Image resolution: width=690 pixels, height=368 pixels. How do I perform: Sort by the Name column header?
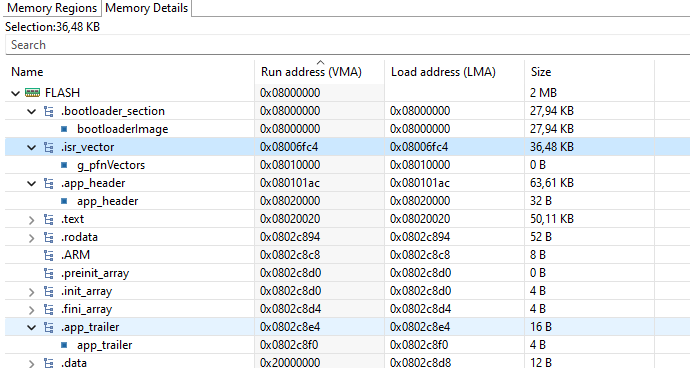pyautogui.click(x=27, y=72)
